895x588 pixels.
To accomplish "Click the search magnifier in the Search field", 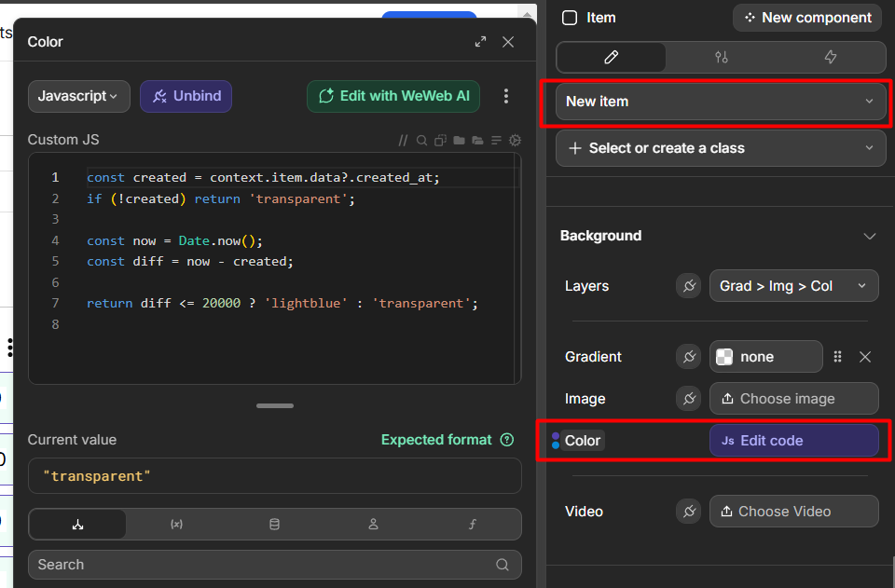I will click(503, 565).
